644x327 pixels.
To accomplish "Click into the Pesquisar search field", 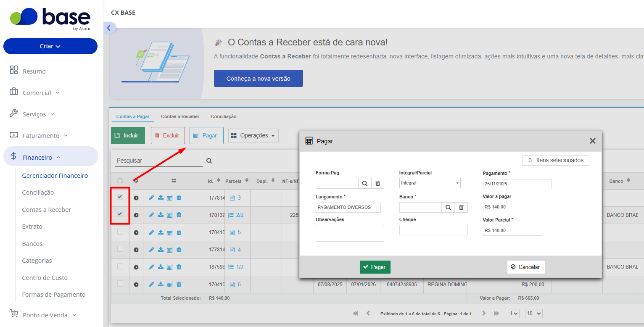I will [159, 161].
